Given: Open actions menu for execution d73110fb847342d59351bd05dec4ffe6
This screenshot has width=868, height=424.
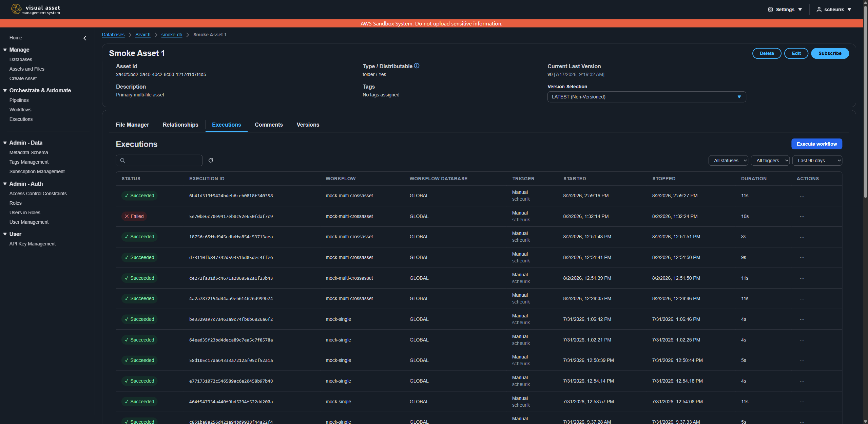Looking at the screenshot, I should (802, 258).
